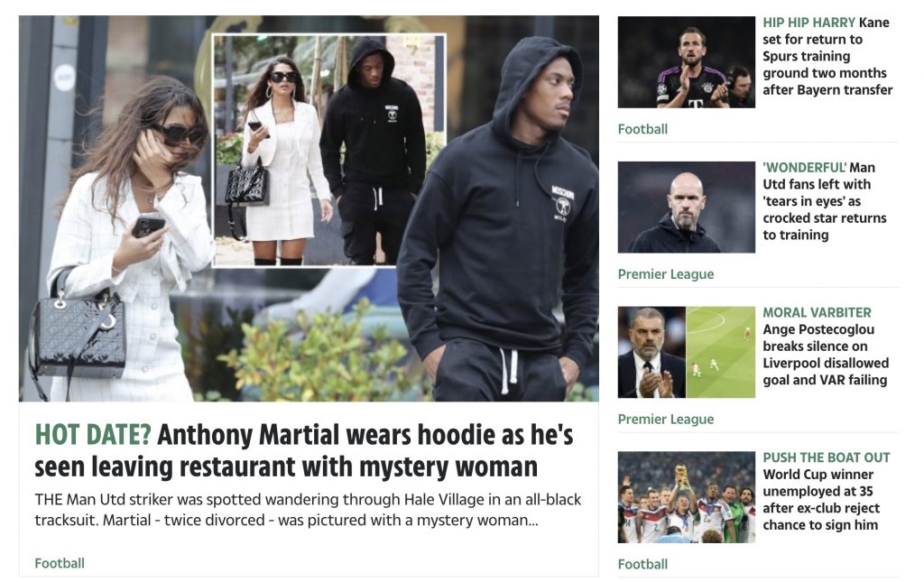This screenshot has width=924, height=582.
Task: Open the World Cup trophy celebration thumbnail
Action: [686, 496]
